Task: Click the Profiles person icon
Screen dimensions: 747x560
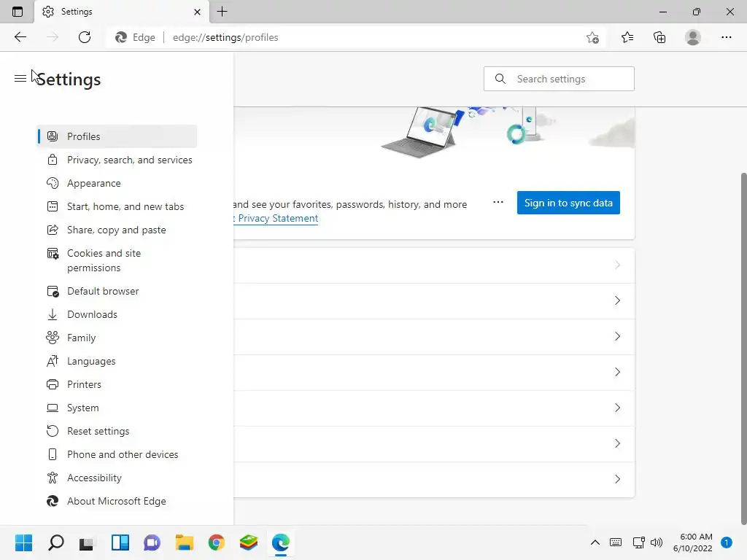Action: (x=53, y=136)
